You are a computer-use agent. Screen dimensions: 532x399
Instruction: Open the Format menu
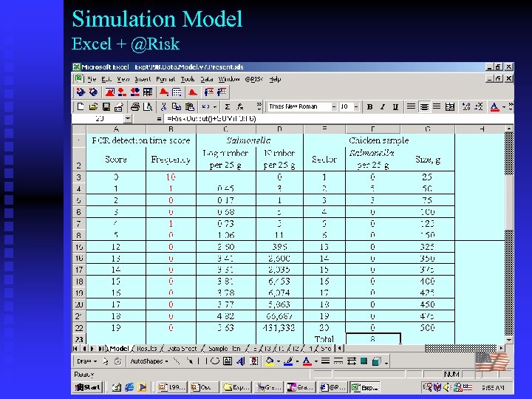166,79
